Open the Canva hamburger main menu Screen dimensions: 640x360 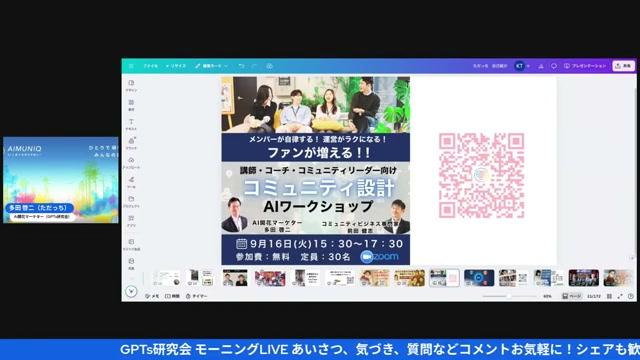131,66
